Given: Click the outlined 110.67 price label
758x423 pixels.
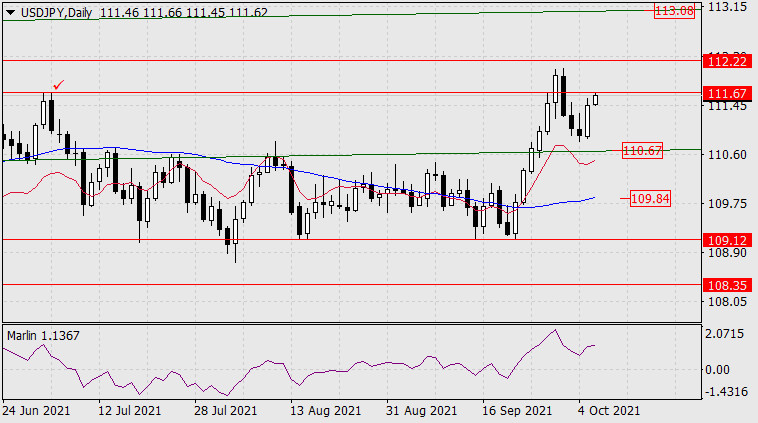Looking at the screenshot, I should 642,151.
